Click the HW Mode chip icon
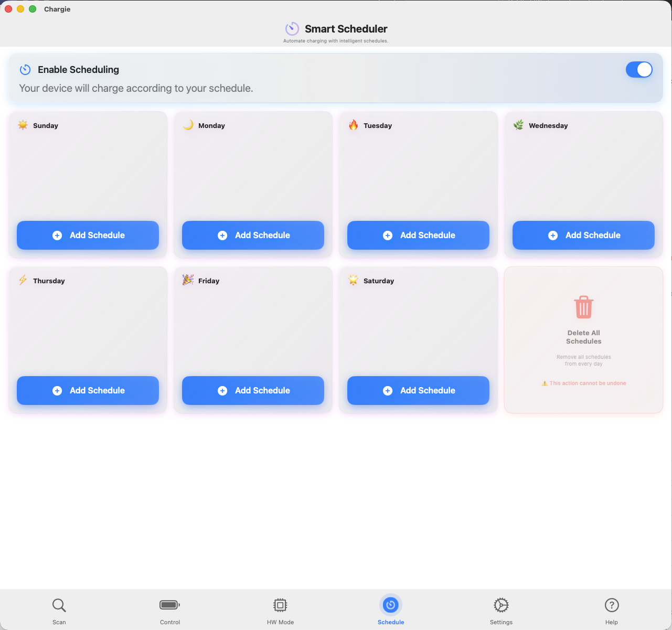The image size is (672, 630). coord(280,604)
